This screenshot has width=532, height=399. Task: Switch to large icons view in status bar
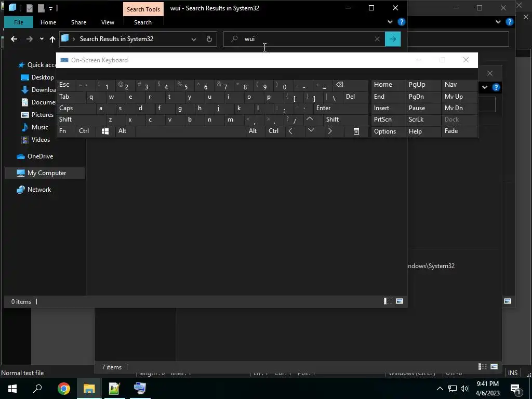(400, 301)
